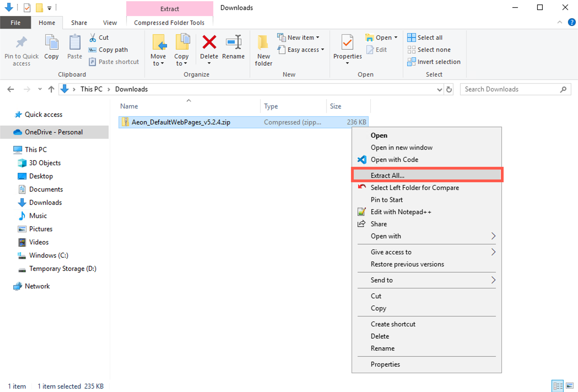Screen dimensions: 578x392
Task: Refresh the Downloads folder view
Action: (449, 89)
